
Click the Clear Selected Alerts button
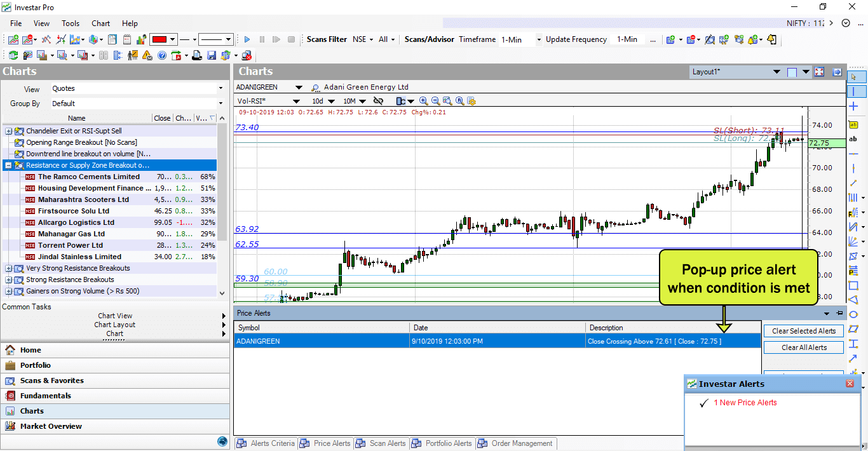(x=803, y=331)
